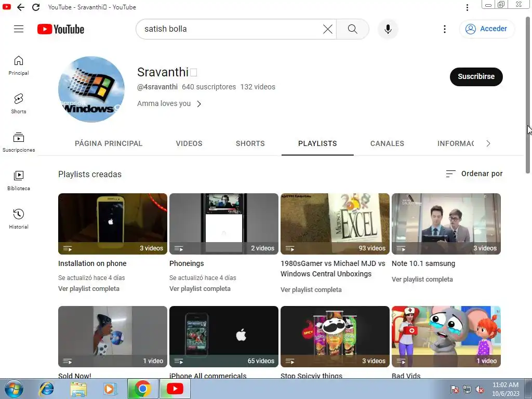Open Sold Now! playlist thumbnail

click(113, 337)
